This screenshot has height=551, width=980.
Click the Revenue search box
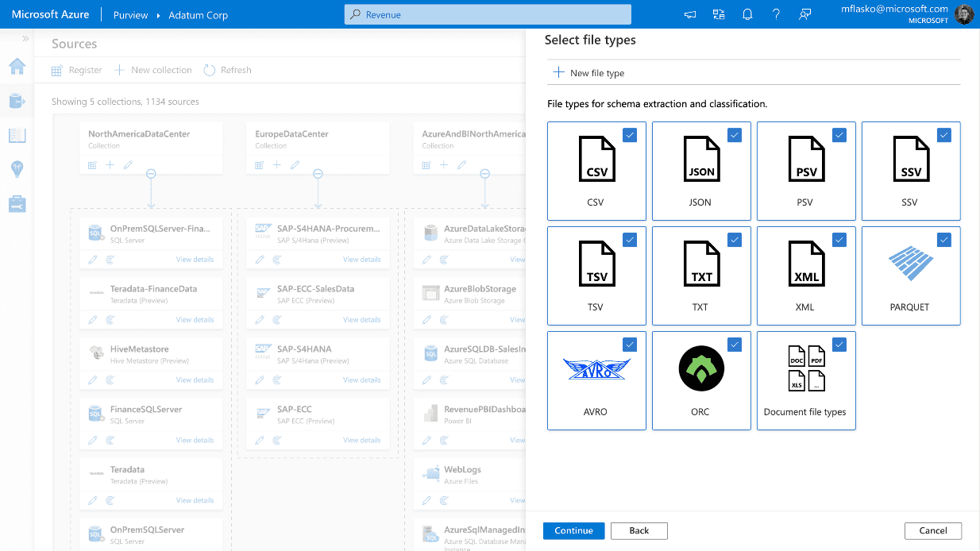(488, 14)
